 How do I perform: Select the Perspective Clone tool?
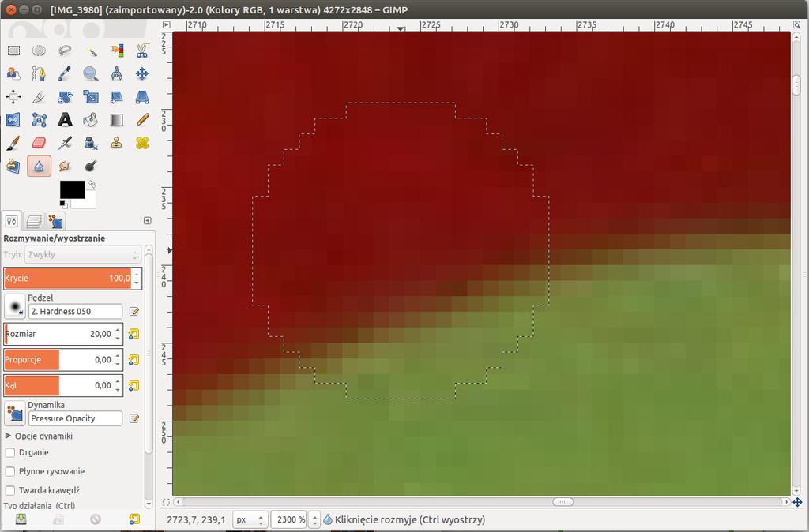tap(13, 166)
